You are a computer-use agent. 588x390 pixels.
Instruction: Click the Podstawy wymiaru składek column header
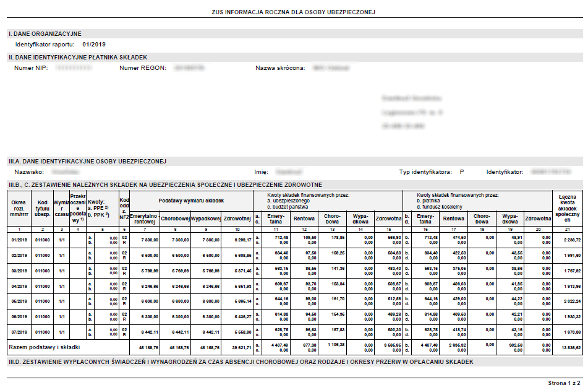(x=191, y=201)
